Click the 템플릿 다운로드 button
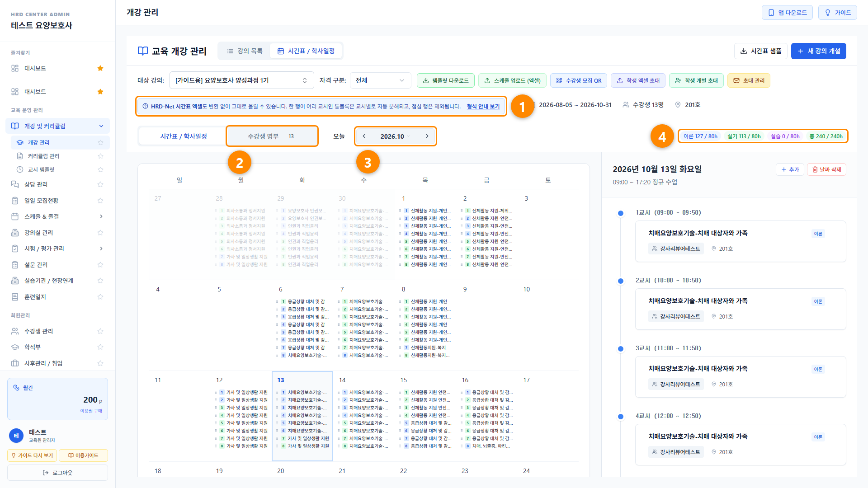 (446, 80)
